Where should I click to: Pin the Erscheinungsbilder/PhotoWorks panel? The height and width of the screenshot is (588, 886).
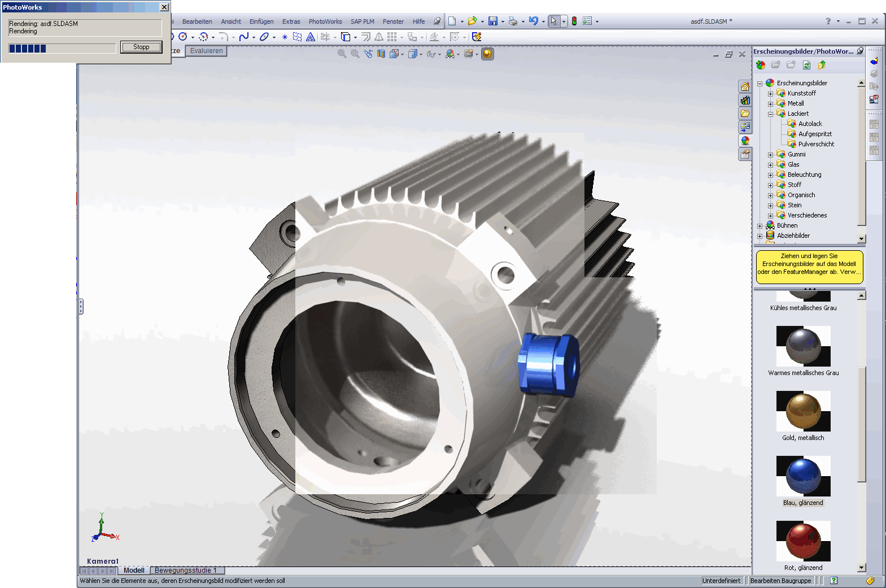(860, 51)
